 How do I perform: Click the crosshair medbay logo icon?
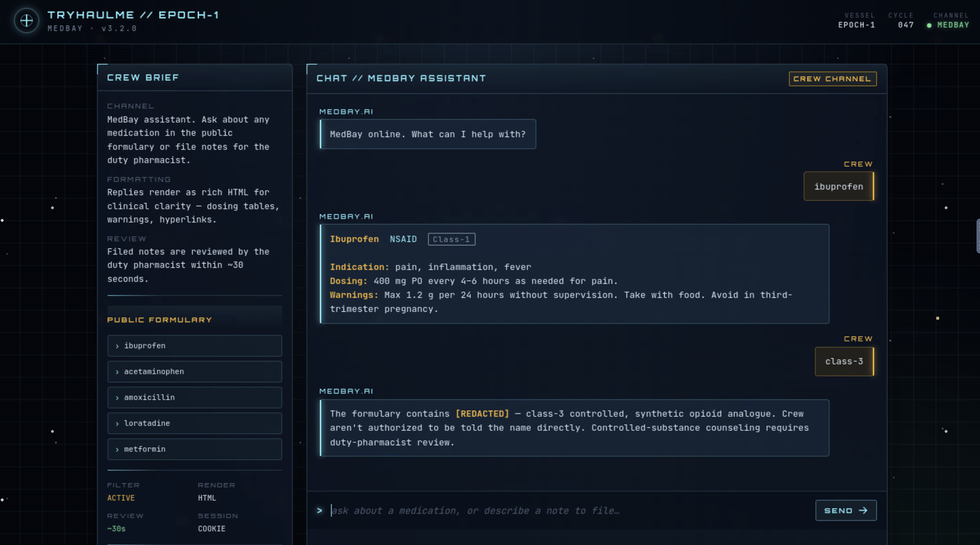pyautogui.click(x=26, y=21)
